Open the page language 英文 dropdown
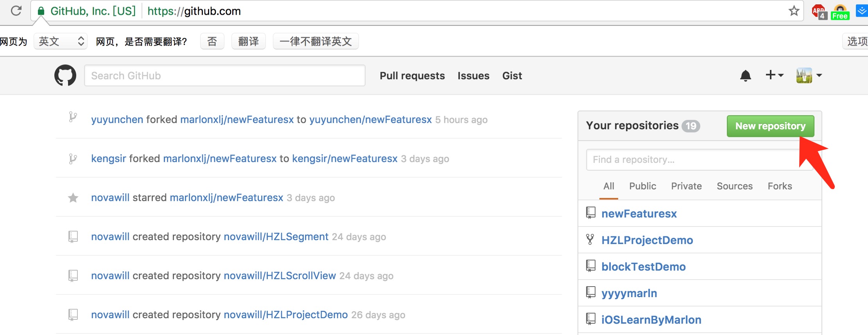This screenshot has height=335, width=868. pyautogui.click(x=60, y=41)
